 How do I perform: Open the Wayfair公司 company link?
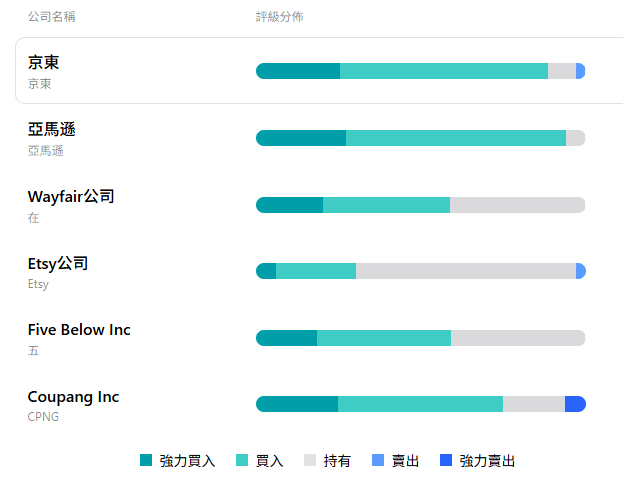[x=71, y=196]
